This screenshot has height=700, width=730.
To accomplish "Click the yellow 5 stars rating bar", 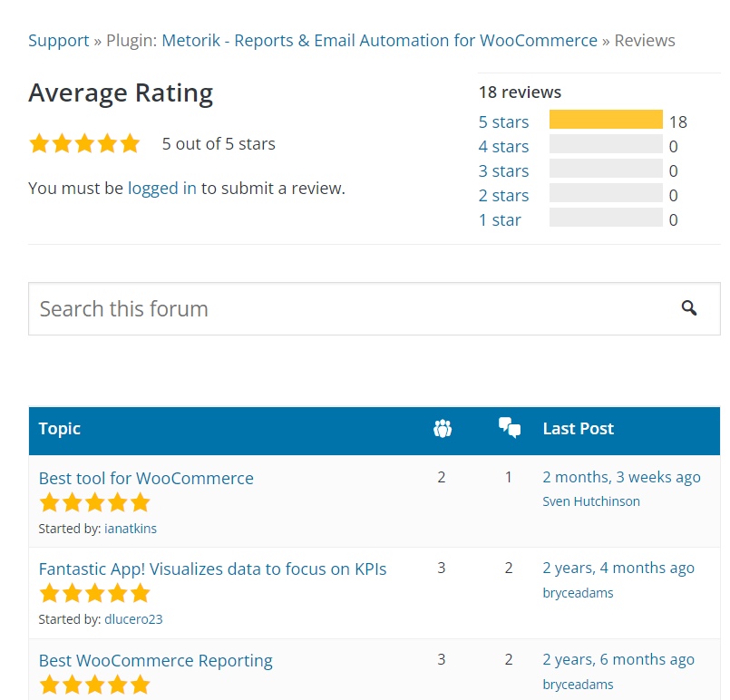I will pos(606,121).
